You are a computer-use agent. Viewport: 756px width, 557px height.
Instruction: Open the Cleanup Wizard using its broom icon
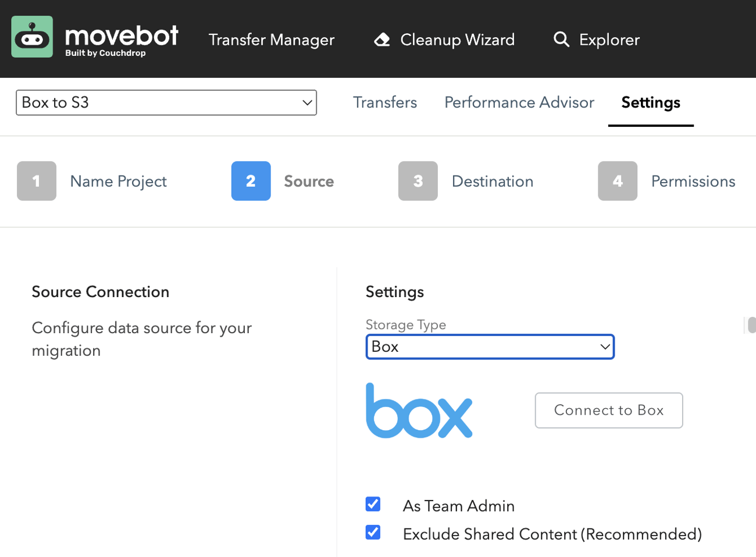(382, 39)
